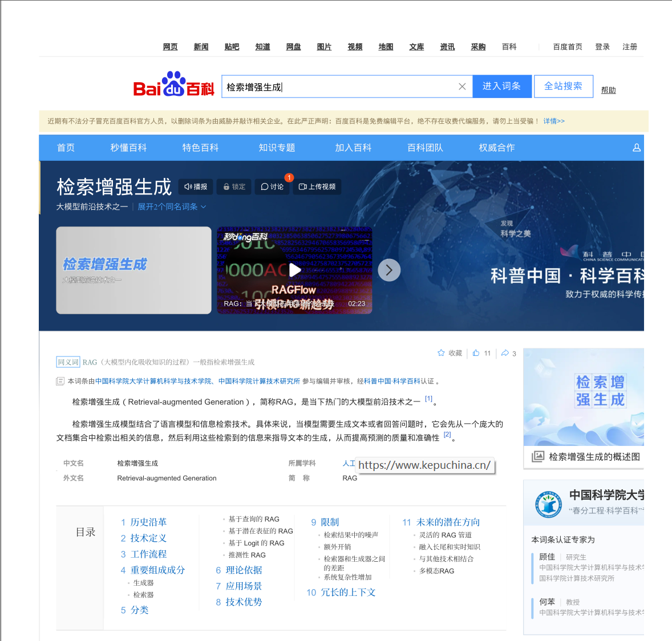The height and width of the screenshot is (641, 672).
Task: Click 进入词条 search button
Action: [x=502, y=86]
